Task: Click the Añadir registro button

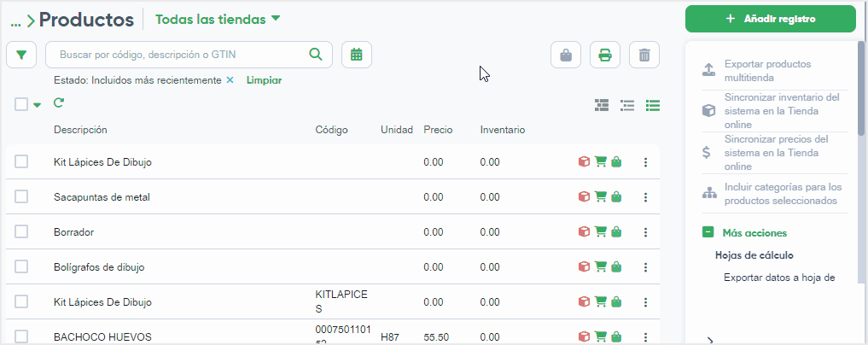Action: point(770,19)
